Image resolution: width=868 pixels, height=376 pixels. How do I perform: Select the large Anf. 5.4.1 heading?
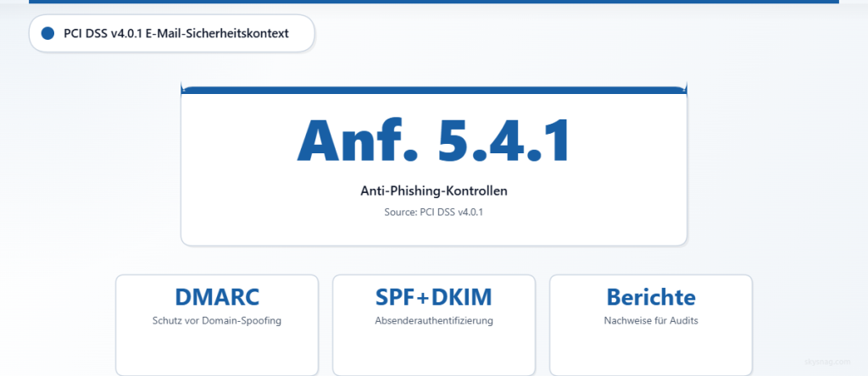[x=433, y=141]
